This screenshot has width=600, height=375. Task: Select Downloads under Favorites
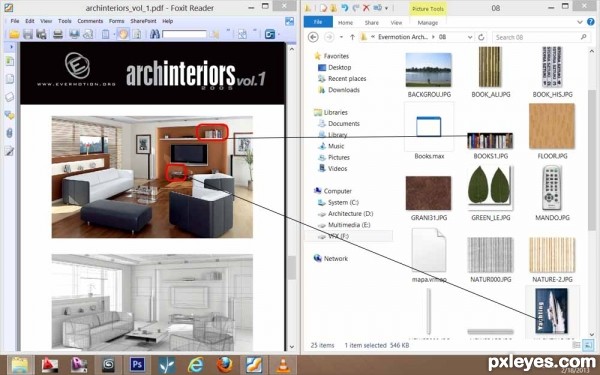[344, 90]
